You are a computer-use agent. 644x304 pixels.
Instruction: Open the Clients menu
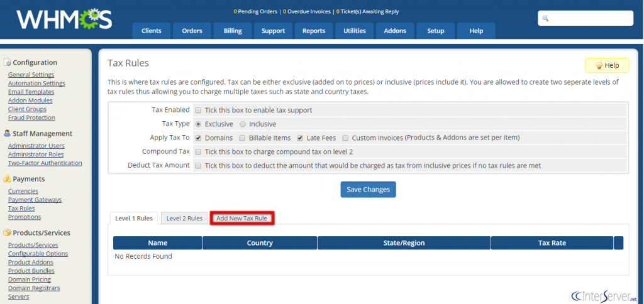(151, 31)
